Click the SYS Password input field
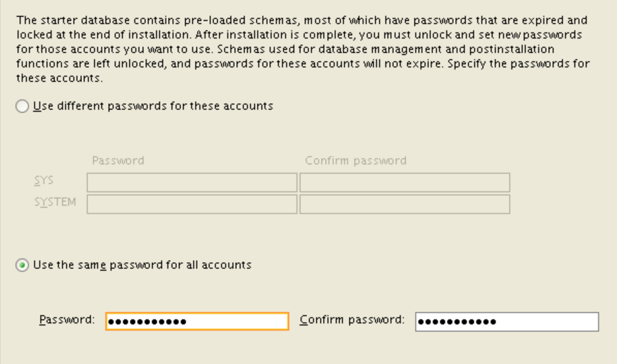 coord(191,182)
